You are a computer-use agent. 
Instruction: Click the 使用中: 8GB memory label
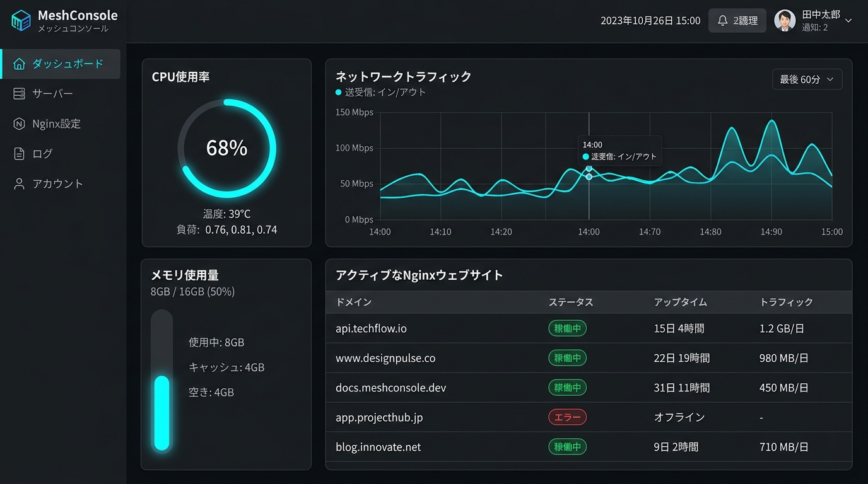coord(216,342)
